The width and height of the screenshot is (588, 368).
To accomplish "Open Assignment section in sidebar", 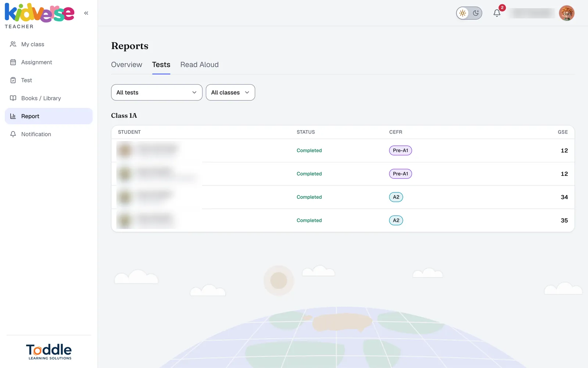I will 49,62.
